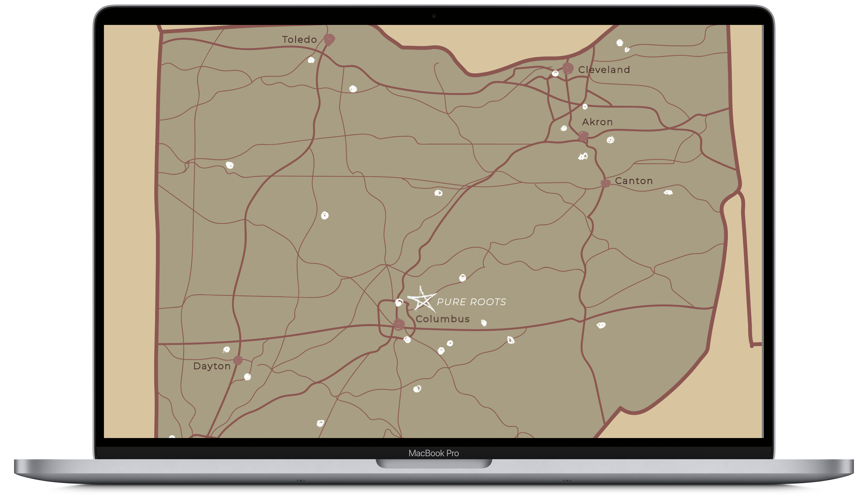Click the white dot just left of the Cleveland marker

point(555,73)
